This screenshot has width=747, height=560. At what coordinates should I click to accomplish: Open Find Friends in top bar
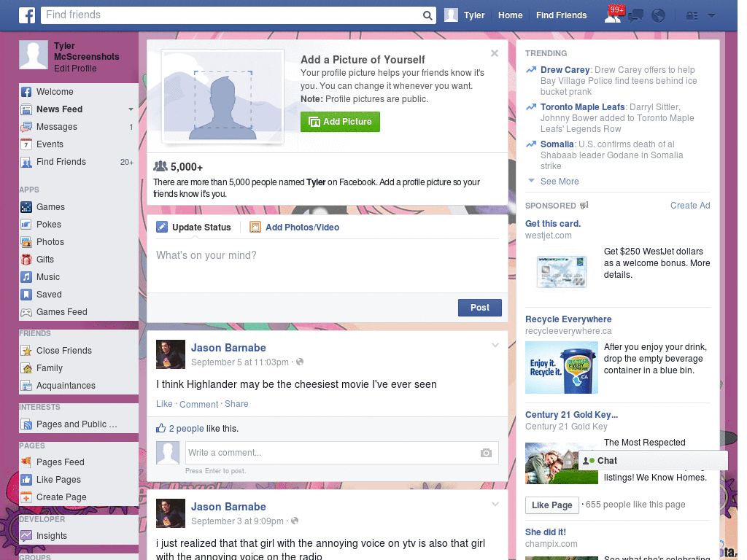[561, 15]
